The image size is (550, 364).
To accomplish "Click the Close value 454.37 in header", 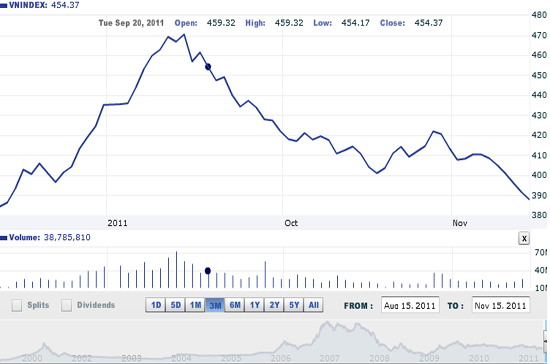I will click(x=428, y=23).
